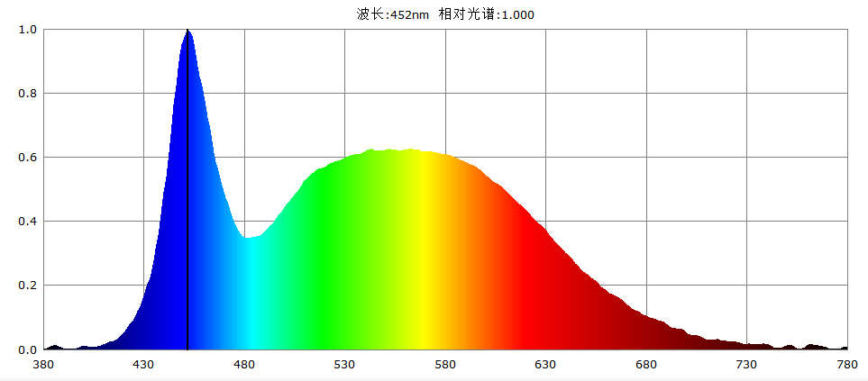Click the bright red region near 630nm
This screenshot has height=381, width=868.
click(545, 288)
